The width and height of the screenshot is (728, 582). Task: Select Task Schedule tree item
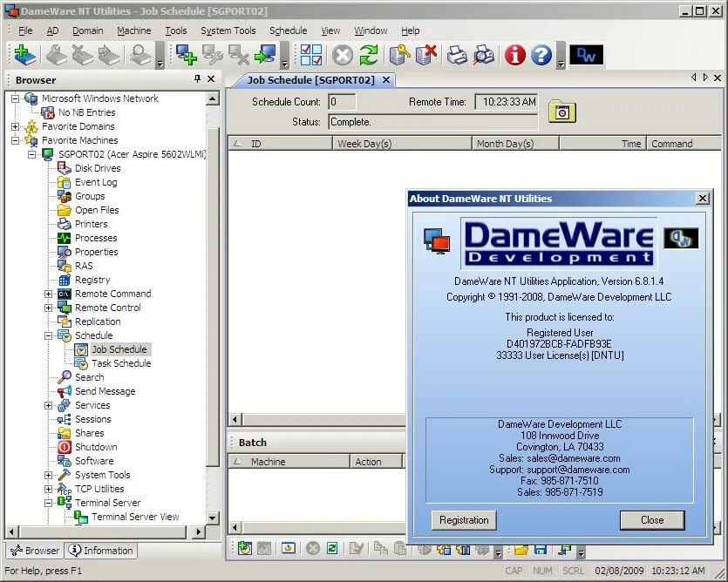click(120, 363)
